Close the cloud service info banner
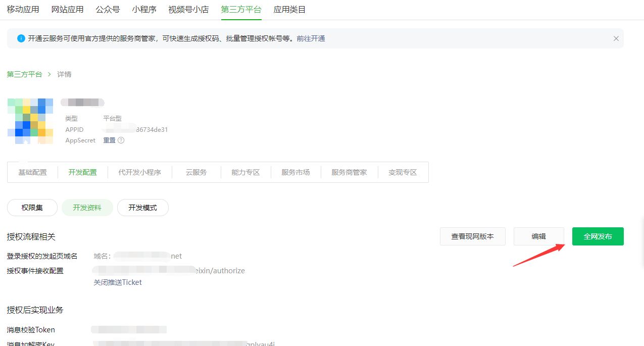The height and width of the screenshot is (346, 644). click(616, 38)
